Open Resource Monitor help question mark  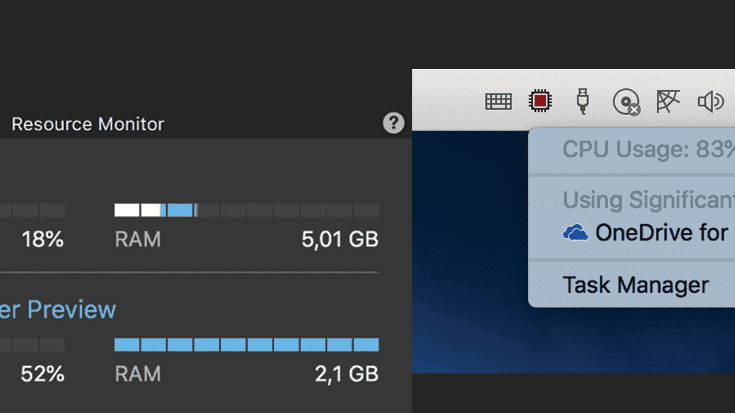point(394,123)
